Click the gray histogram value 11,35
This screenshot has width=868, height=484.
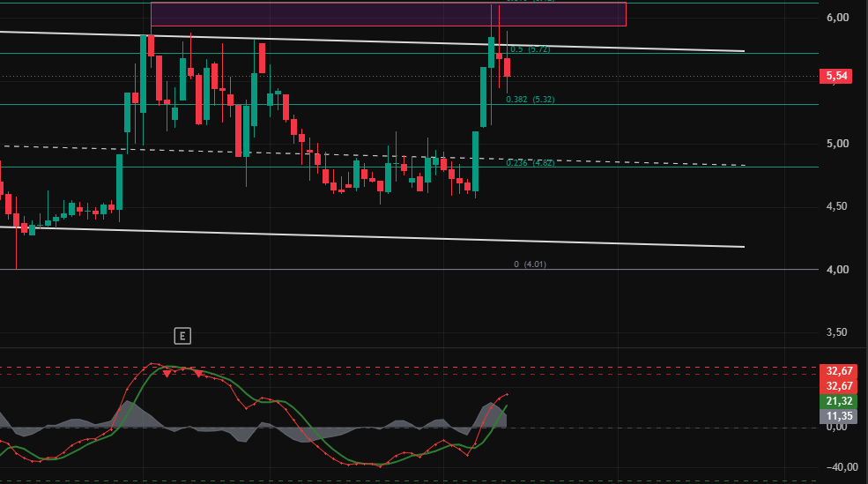(839, 416)
